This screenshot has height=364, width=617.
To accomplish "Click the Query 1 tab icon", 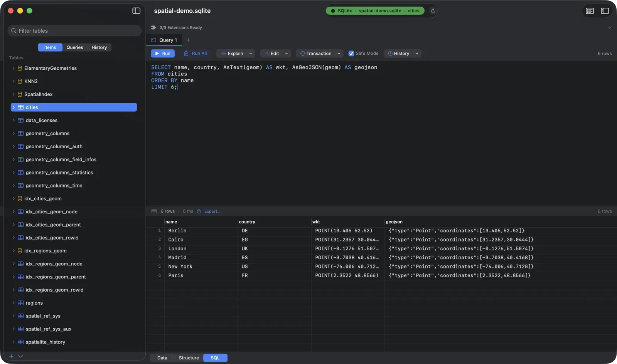I will pos(154,40).
